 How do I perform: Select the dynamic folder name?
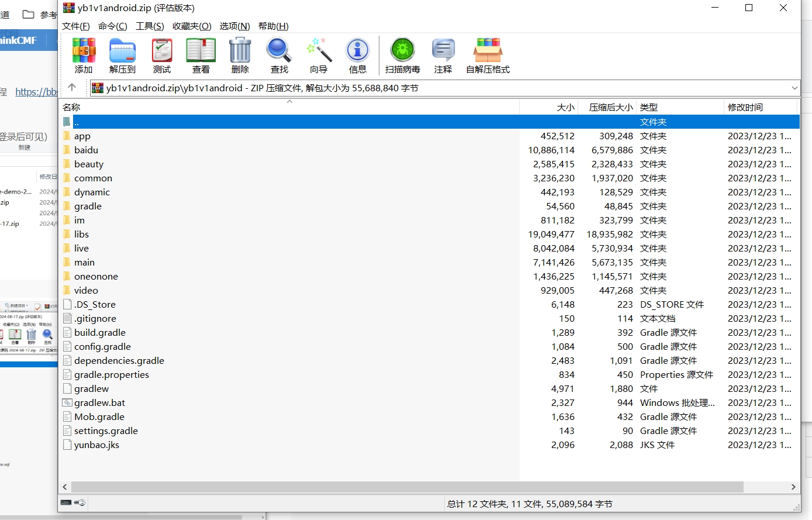tap(92, 192)
